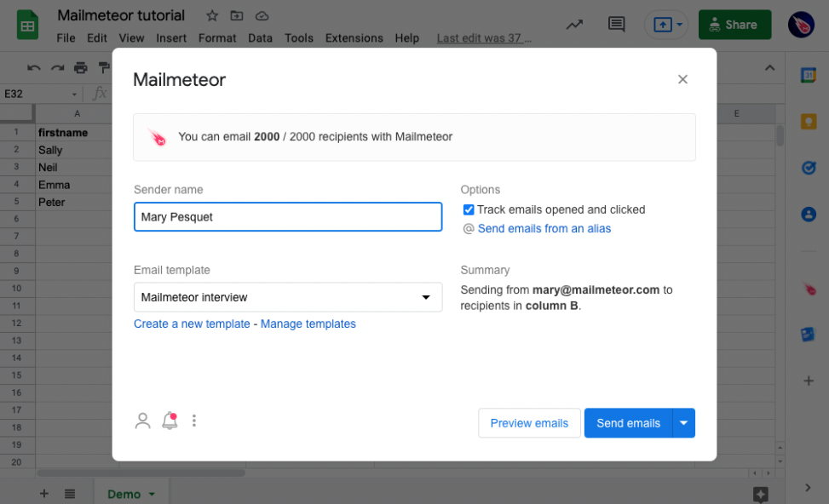The height and width of the screenshot is (504, 829).
Task: Open the Extensions menu
Action: click(x=354, y=38)
